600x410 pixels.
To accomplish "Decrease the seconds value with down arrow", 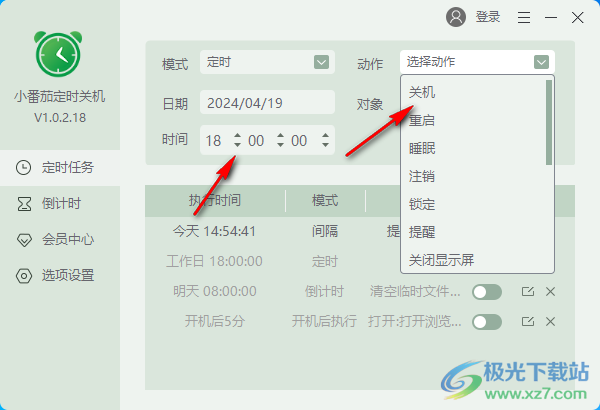I will (325, 145).
